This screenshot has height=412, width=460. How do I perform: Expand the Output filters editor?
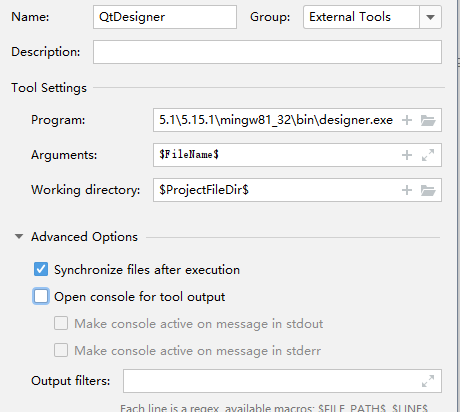[x=428, y=381]
